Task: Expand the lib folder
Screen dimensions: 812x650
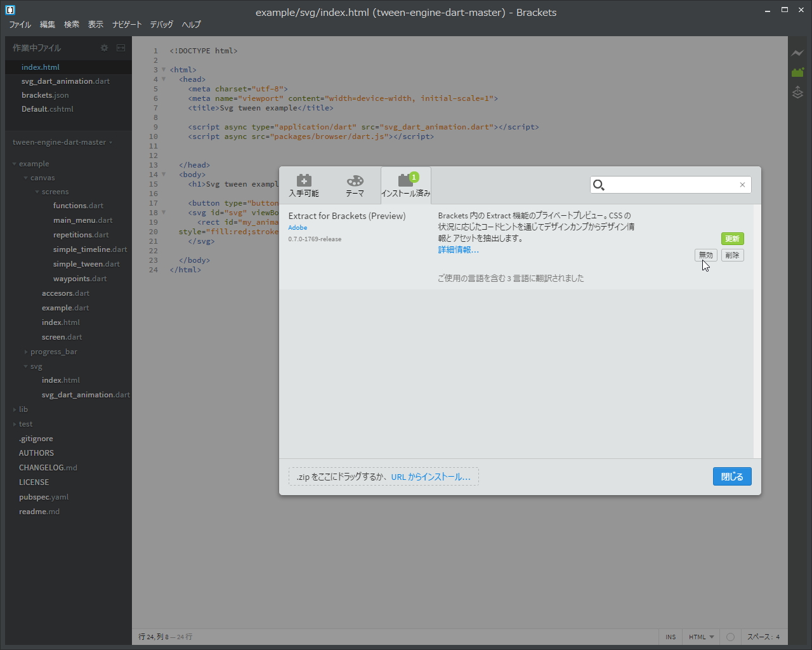Action: [14, 409]
